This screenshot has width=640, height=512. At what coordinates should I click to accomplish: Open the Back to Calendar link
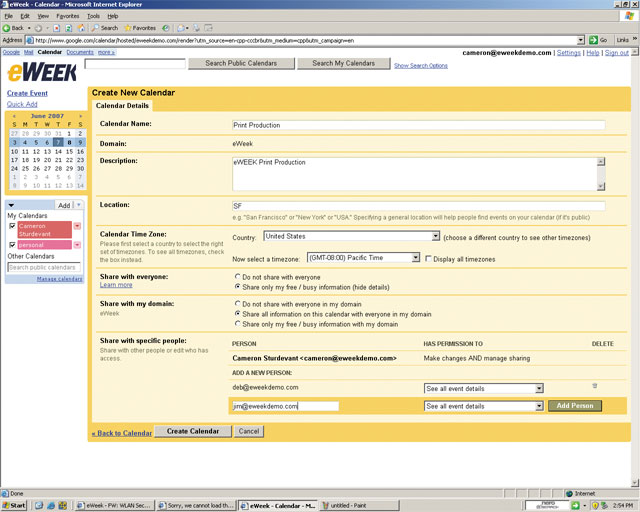pyautogui.click(x=122, y=433)
